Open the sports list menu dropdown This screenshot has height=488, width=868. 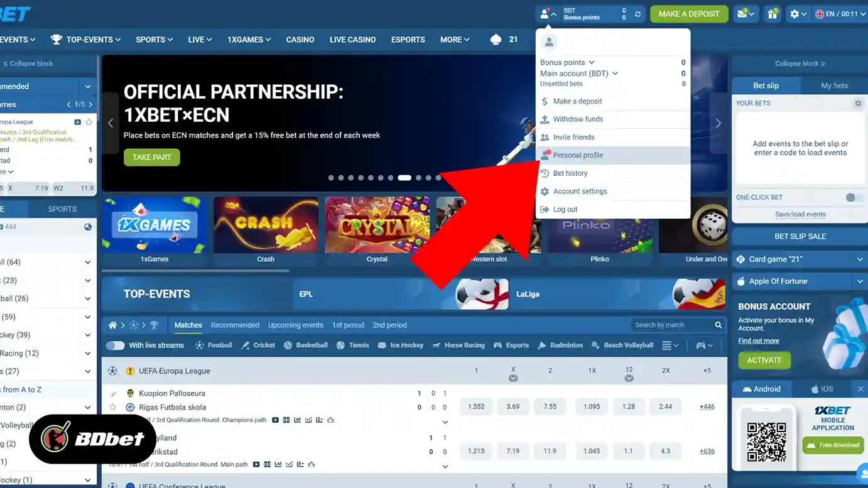point(670,345)
